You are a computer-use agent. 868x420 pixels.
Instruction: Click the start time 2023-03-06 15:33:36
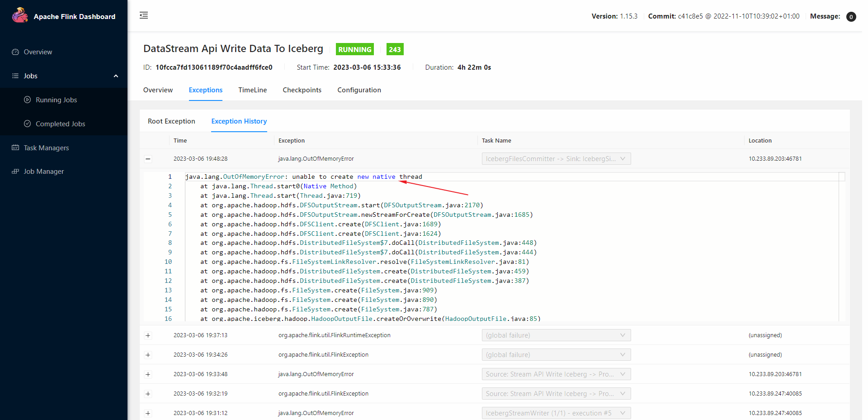coord(367,67)
